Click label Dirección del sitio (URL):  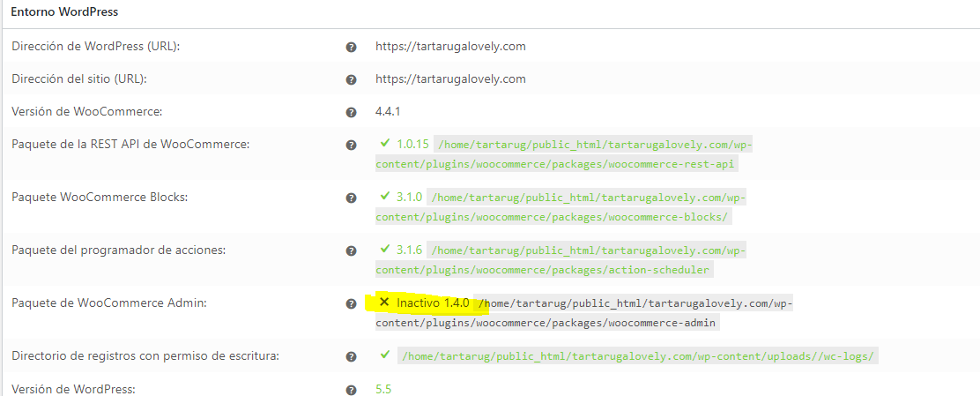click(x=79, y=78)
